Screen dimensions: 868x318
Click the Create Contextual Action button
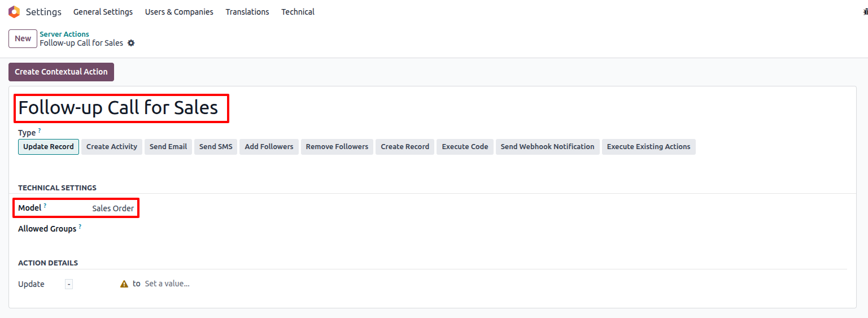coord(61,72)
